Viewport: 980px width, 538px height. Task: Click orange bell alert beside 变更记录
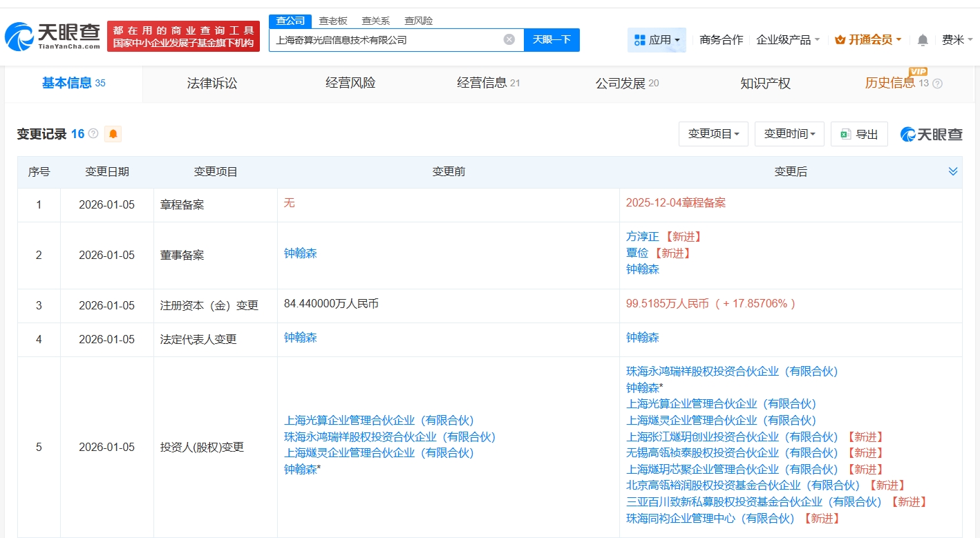113,134
